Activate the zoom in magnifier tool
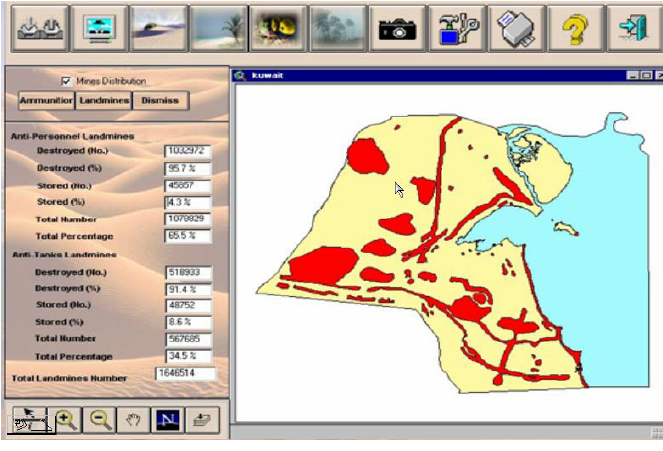Screen dimensions: 663x451 pyautogui.click(x=66, y=420)
